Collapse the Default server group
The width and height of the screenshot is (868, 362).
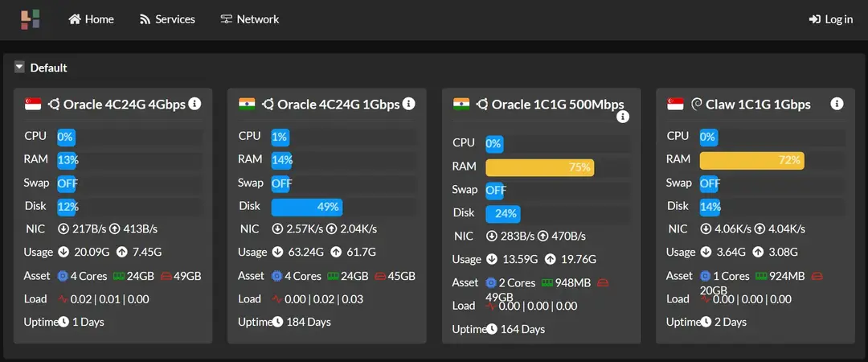point(20,68)
